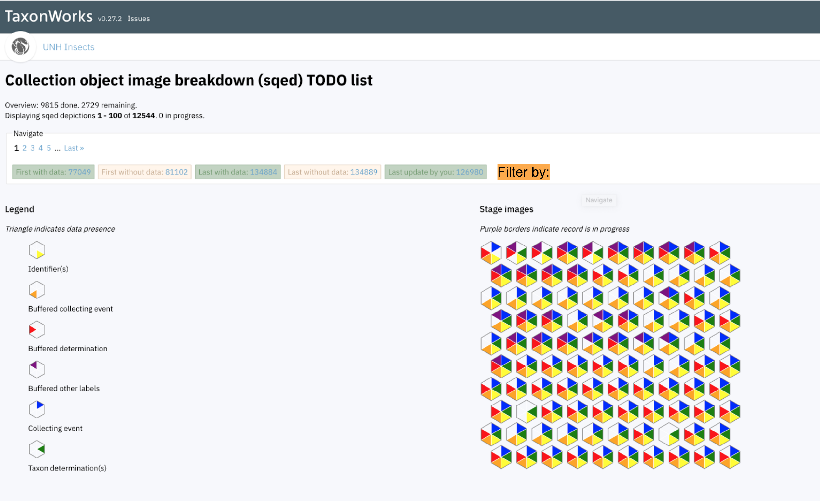Select the Collecting event legend icon
The width and height of the screenshot is (820, 504).
pos(37,409)
